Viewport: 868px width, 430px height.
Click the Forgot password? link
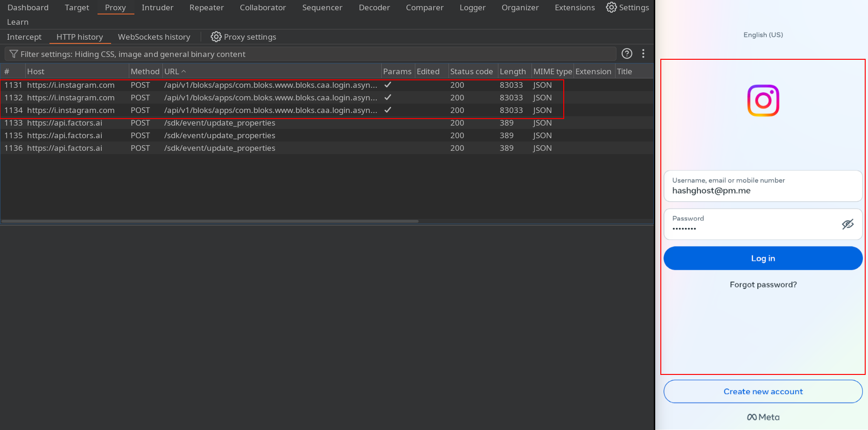pos(763,285)
